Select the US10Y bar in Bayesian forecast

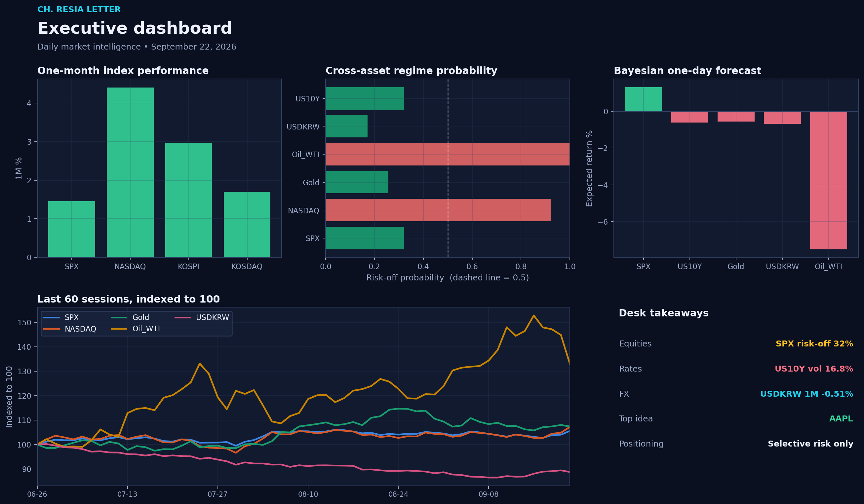pos(690,117)
